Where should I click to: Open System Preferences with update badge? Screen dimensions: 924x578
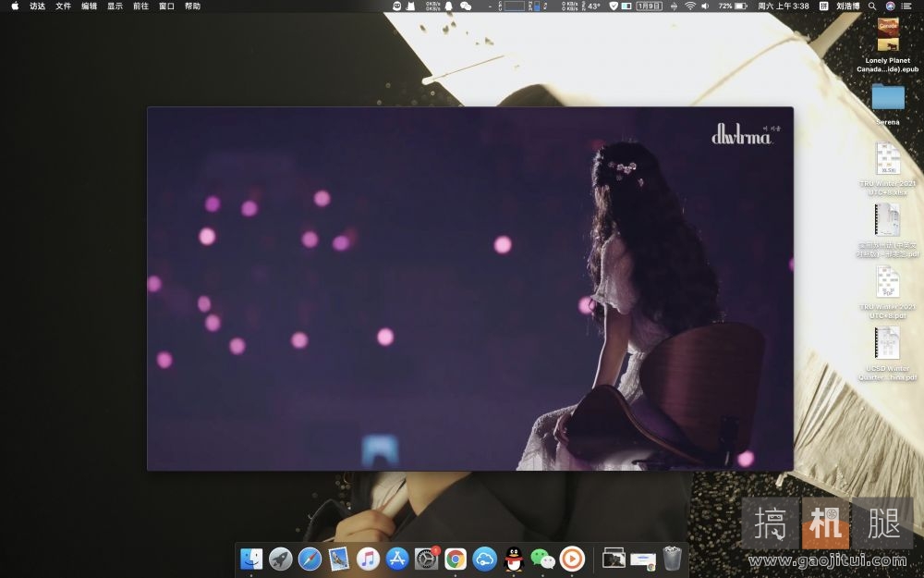point(427,559)
